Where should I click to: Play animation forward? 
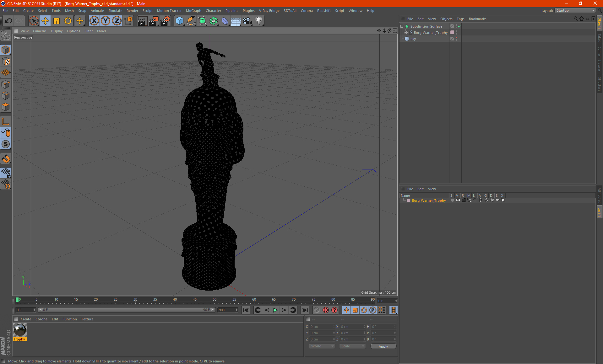pyautogui.click(x=275, y=310)
